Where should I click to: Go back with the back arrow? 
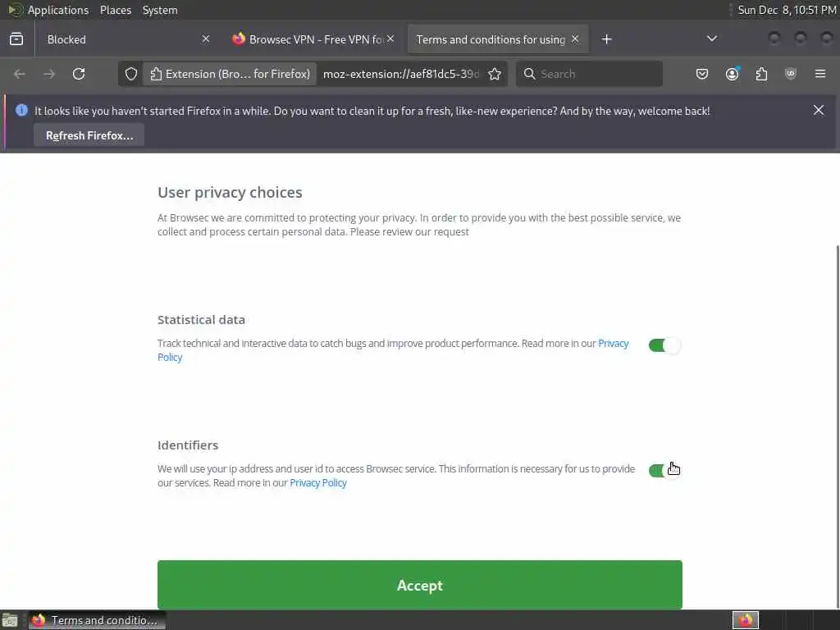click(x=20, y=74)
